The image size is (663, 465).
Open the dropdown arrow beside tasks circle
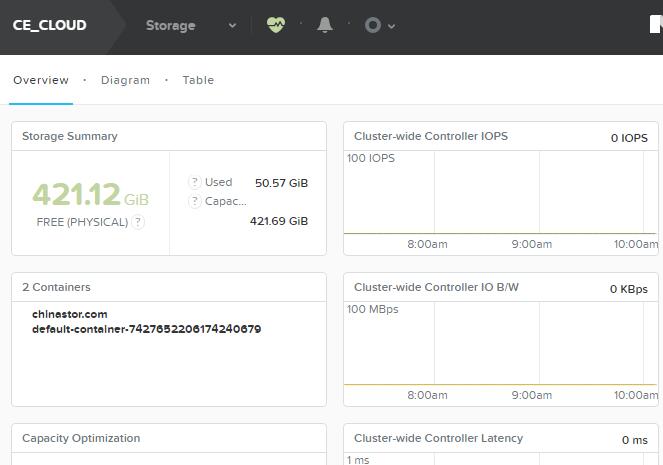point(391,26)
